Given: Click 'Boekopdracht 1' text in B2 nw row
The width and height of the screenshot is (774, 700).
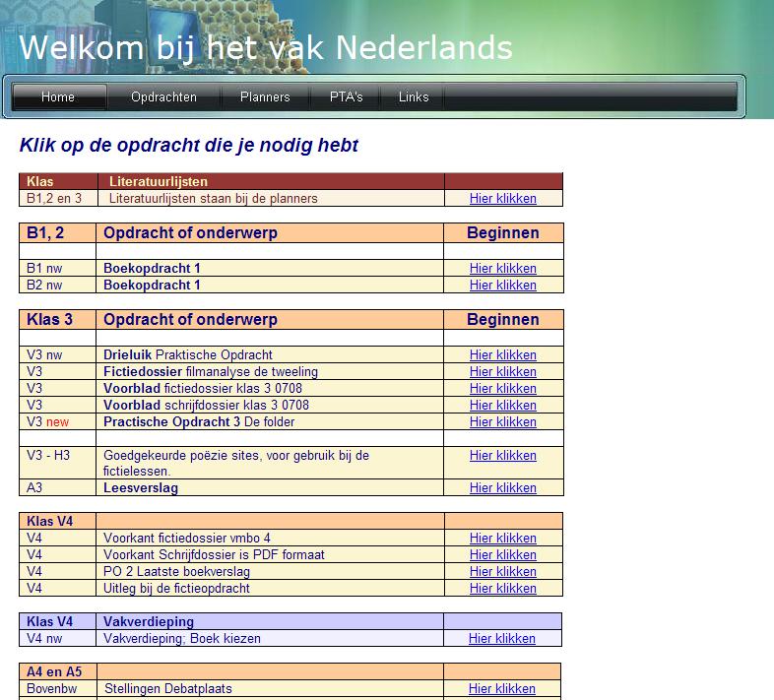Looking at the screenshot, I should click(152, 286).
